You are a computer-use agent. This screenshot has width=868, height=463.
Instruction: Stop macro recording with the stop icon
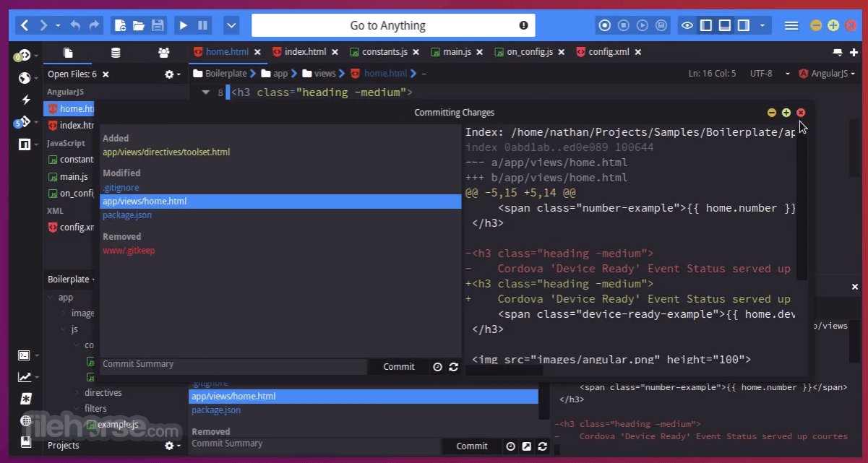point(624,25)
